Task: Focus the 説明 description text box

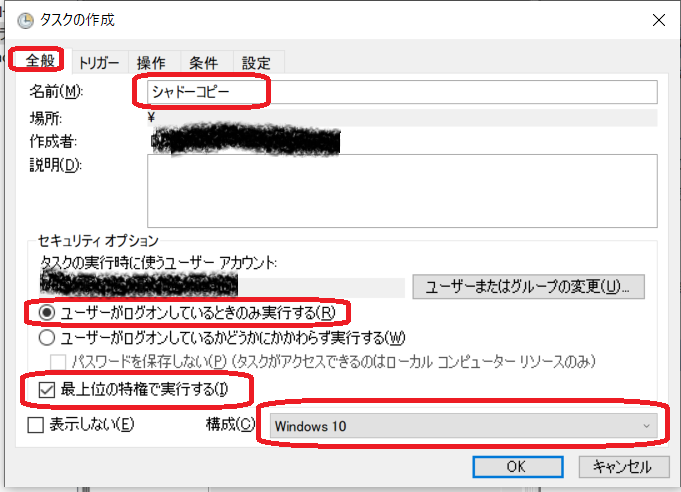Action: 400,190
